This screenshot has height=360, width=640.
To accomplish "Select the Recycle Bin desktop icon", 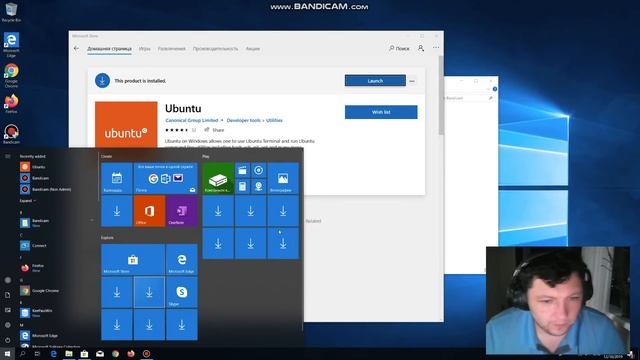I will (11, 12).
